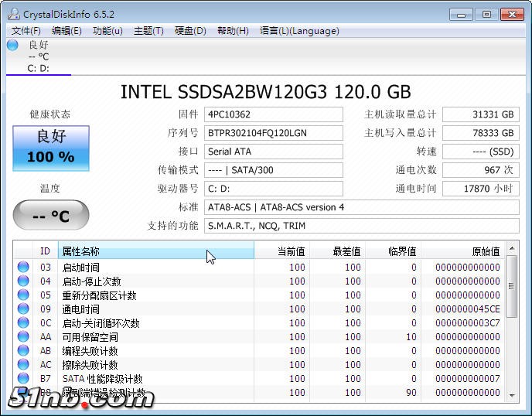This screenshot has width=532, height=416.
Task: Open the 主题(T) menu
Action: pos(148,31)
